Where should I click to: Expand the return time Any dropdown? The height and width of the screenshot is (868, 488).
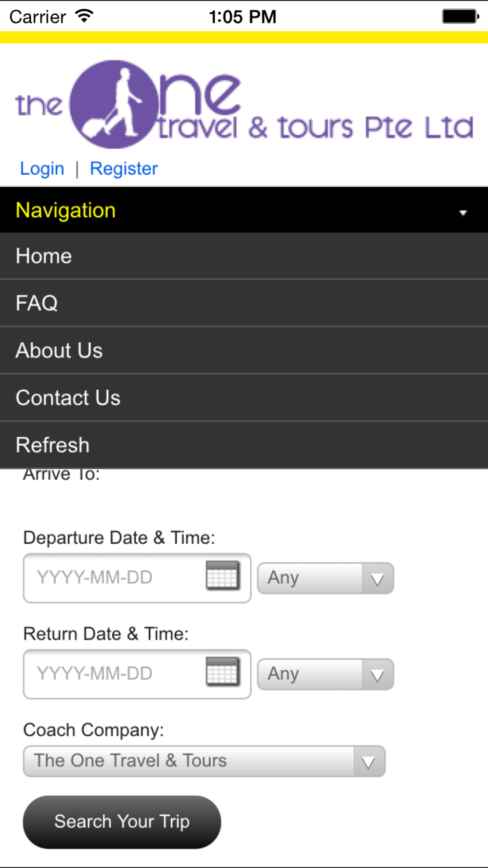pos(325,674)
